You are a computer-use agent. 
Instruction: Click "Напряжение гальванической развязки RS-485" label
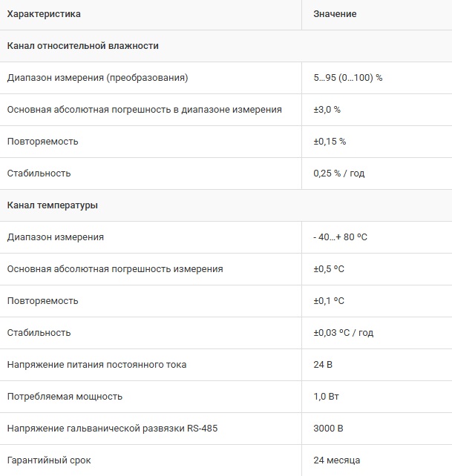pyautogui.click(x=112, y=429)
